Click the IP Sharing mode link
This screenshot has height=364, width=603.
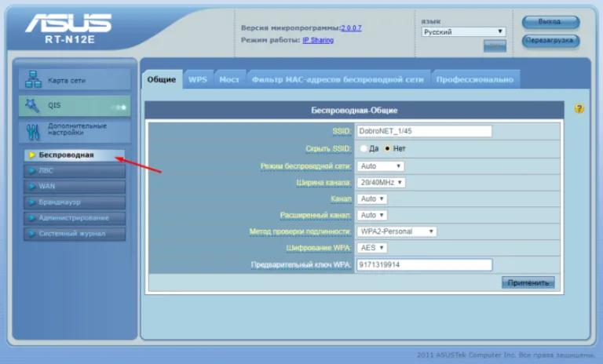pyautogui.click(x=318, y=40)
